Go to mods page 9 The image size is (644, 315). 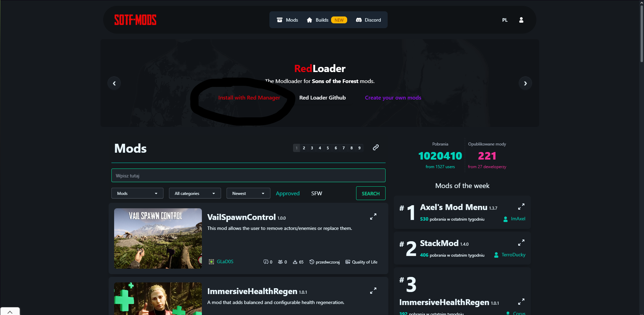(x=360, y=148)
